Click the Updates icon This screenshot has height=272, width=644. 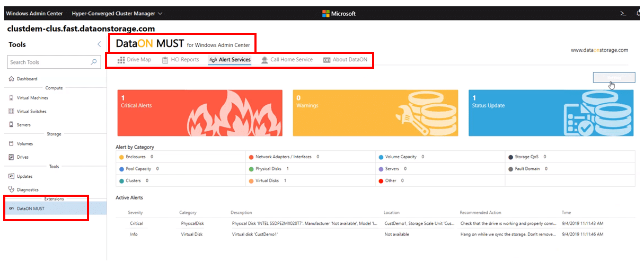[x=11, y=176]
